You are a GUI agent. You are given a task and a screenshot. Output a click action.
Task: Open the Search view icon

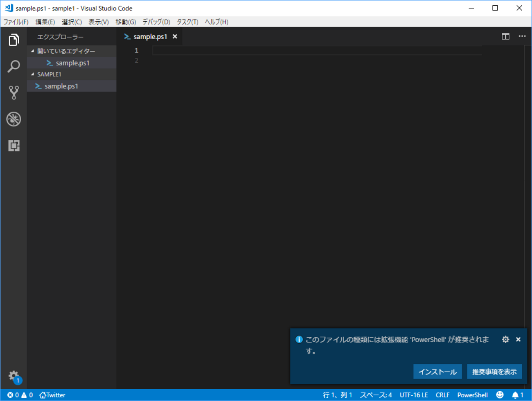coord(14,66)
